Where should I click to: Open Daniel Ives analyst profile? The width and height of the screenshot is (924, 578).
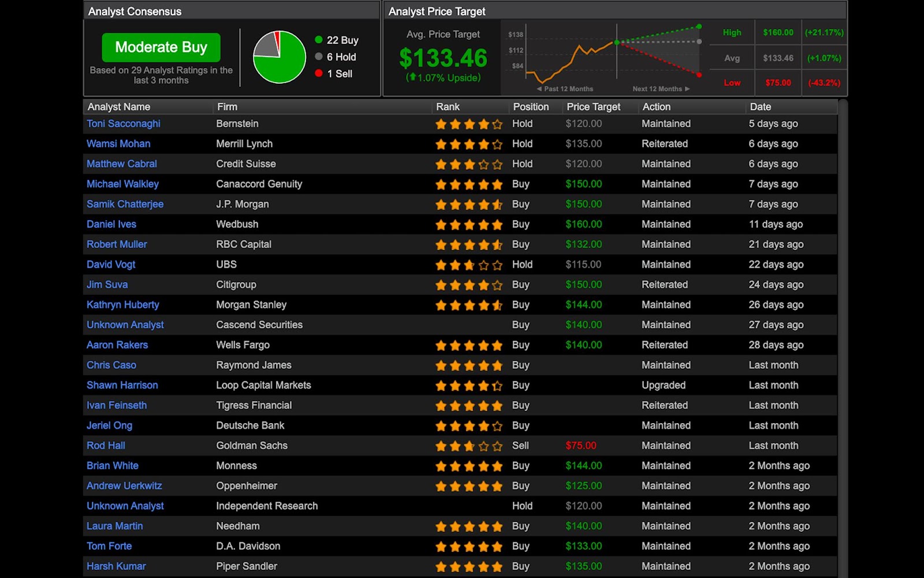tap(111, 224)
